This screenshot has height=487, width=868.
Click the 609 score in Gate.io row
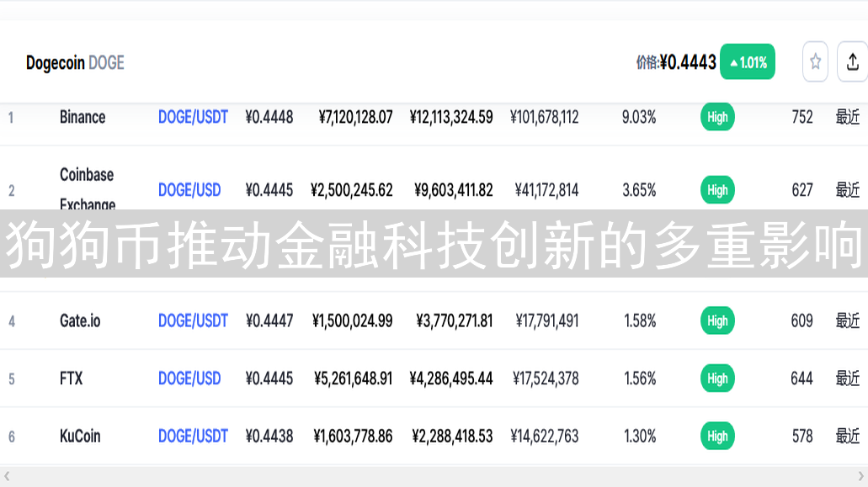pos(801,320)
